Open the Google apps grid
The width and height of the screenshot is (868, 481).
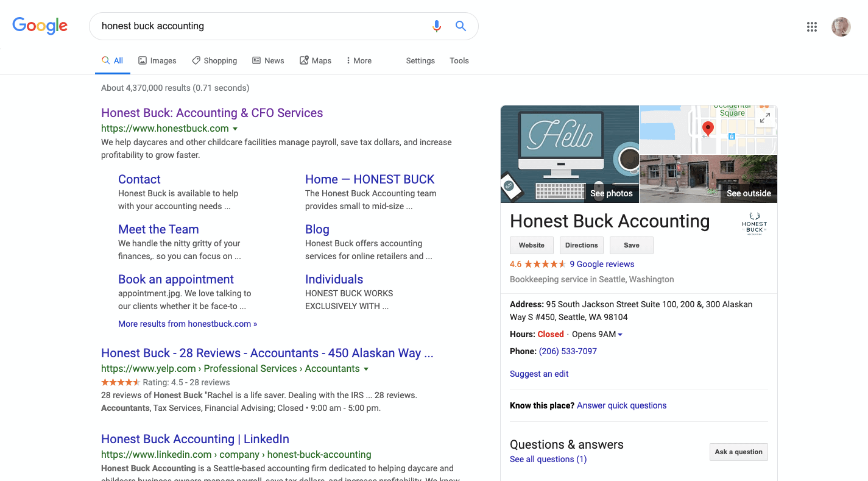pos(811,27)
